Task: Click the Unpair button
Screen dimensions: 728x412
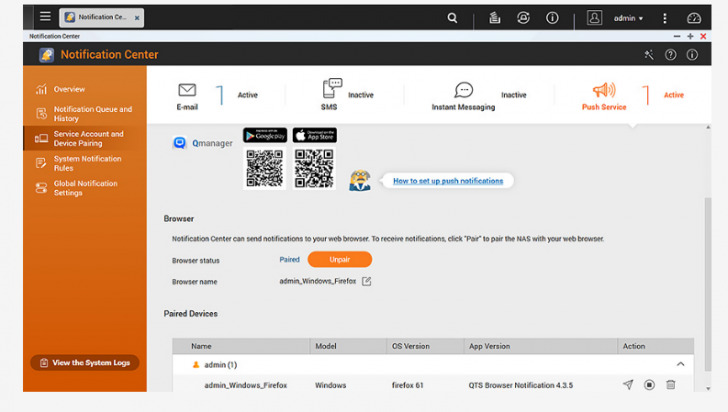Action: pos(339,259)
